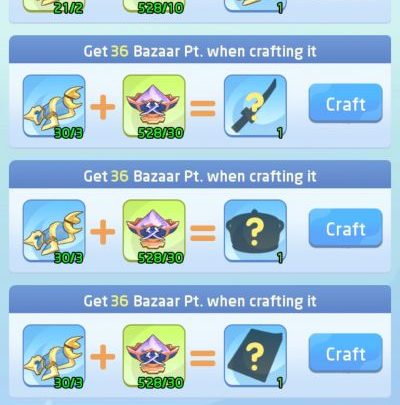Tap purple mask material in hat recipe
Screen dimensions: 400x405
pos(154,231)
